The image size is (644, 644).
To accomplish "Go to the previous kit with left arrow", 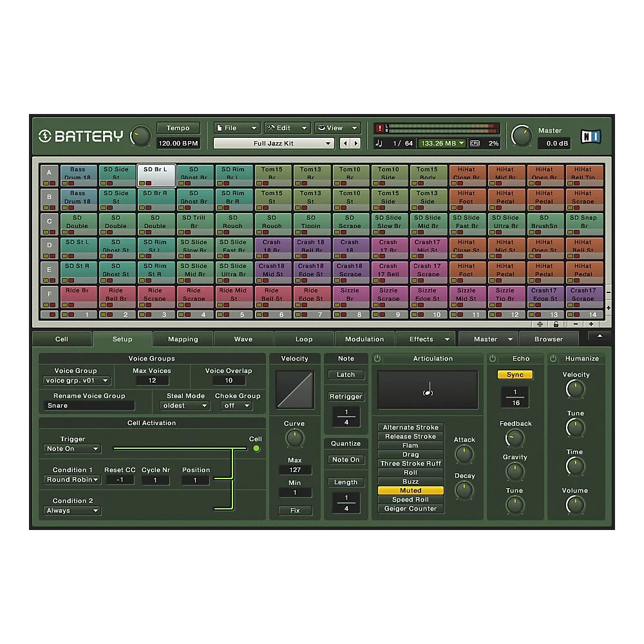I will pyautogui.click(x=345, y=144).
